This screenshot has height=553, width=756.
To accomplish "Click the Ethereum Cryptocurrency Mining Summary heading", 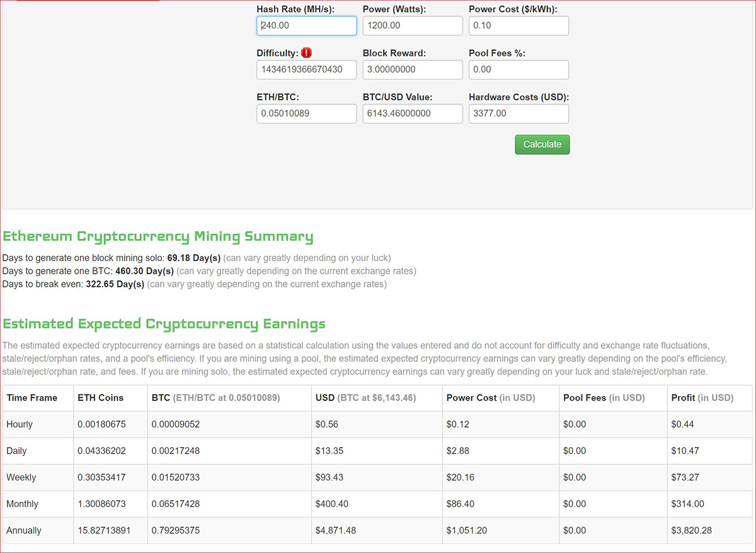I will (x=158, y=236).
